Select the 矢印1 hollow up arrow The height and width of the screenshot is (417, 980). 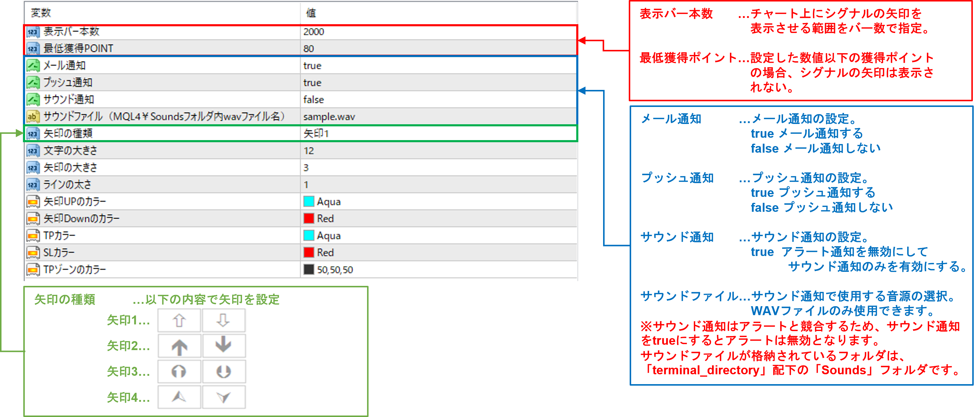click(179, 321)
